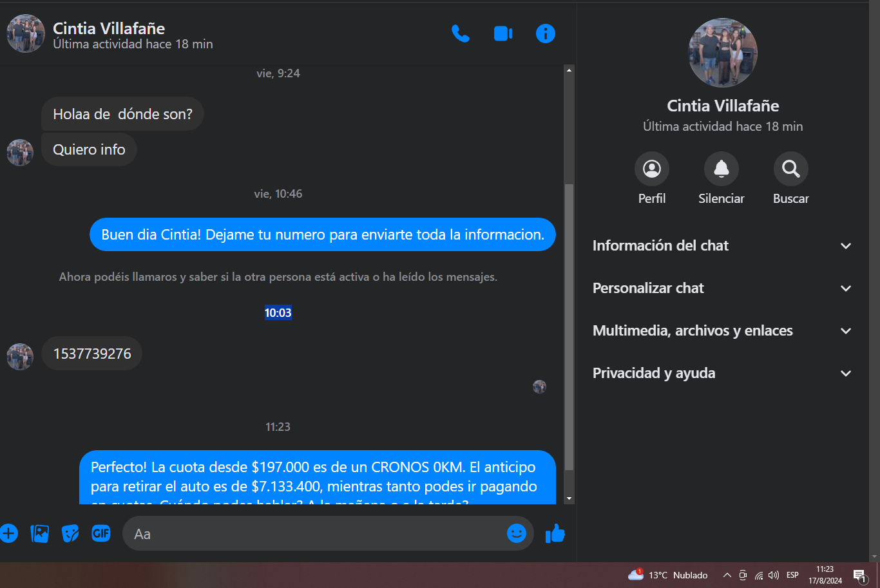The image size is (880, 588).
Task: Toggle the conversation info panel icon
Action: tap(546, 33)
